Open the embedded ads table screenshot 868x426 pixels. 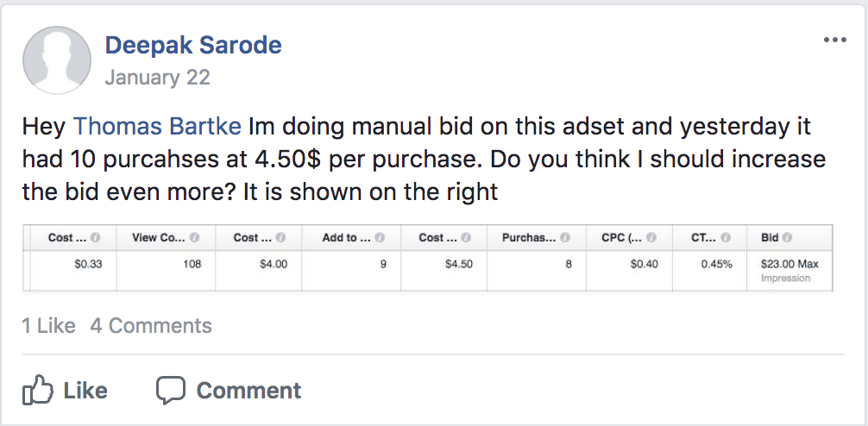click(x=427, y=258)
